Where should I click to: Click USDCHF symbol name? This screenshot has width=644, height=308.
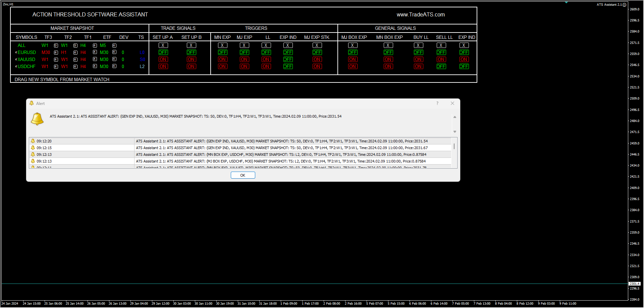(x=26, y=67)
